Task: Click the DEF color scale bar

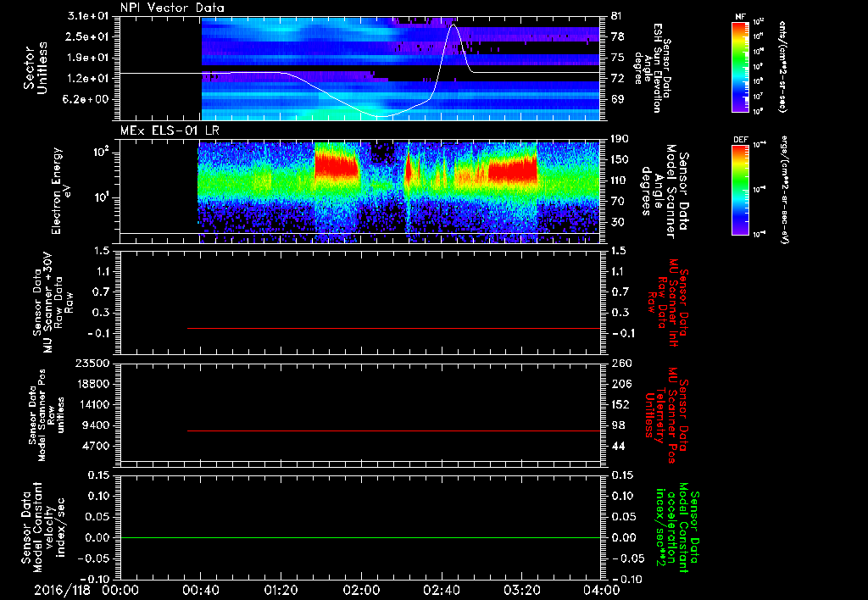Action: pos(741,190)
